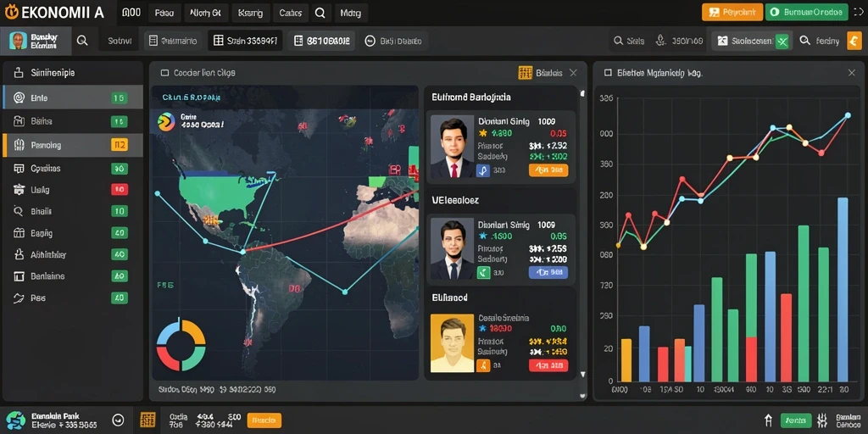
Task: Click the orange icon at the toolbar's far right
Action: pos(854,41)
